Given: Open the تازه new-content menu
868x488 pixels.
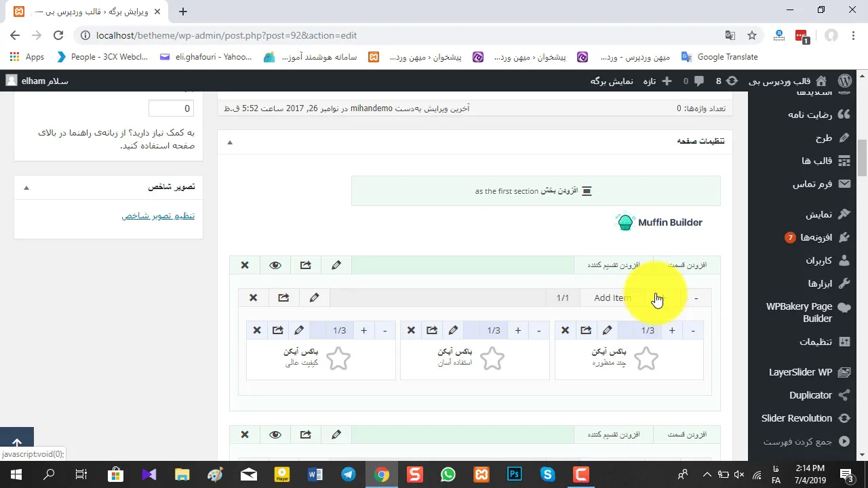Looking at the screenshot, I should click(x=657, y=81).
